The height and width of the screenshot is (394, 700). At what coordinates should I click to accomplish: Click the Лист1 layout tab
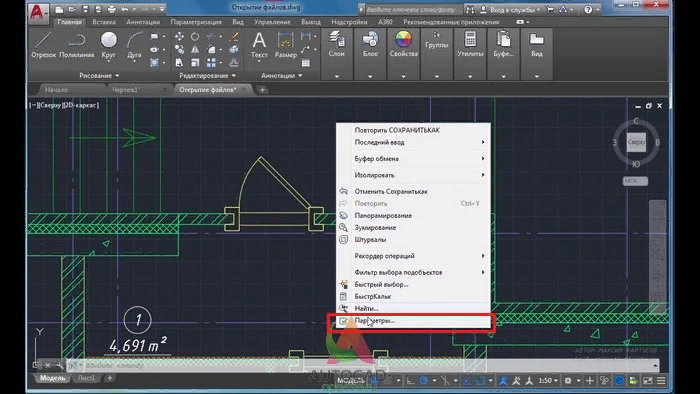[x=86, y=378]
